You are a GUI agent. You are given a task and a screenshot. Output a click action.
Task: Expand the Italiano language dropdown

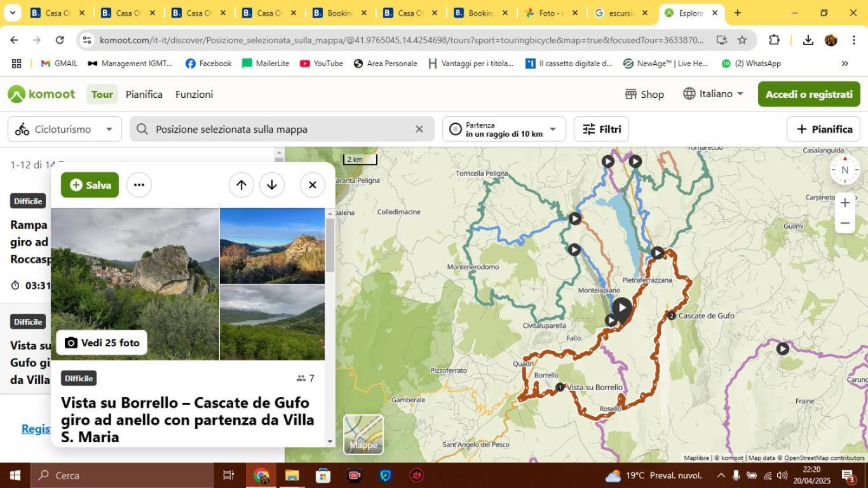point(713,93)
